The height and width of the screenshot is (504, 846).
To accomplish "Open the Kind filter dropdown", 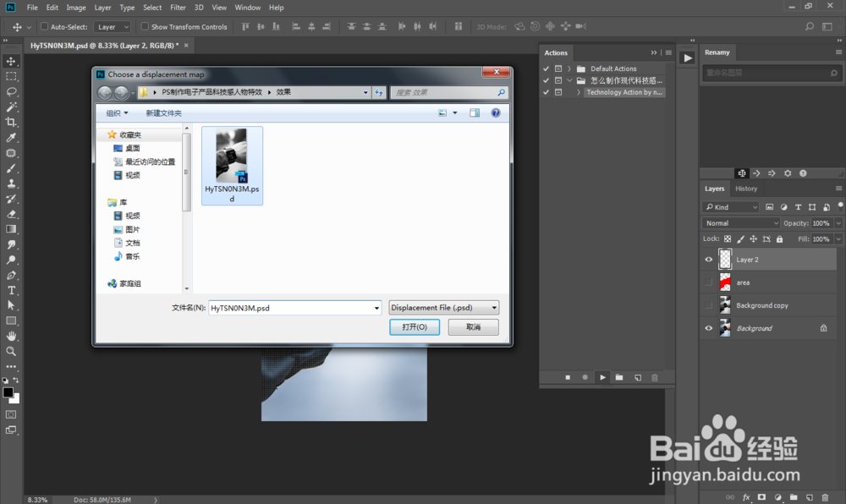I will pos(731,207).
